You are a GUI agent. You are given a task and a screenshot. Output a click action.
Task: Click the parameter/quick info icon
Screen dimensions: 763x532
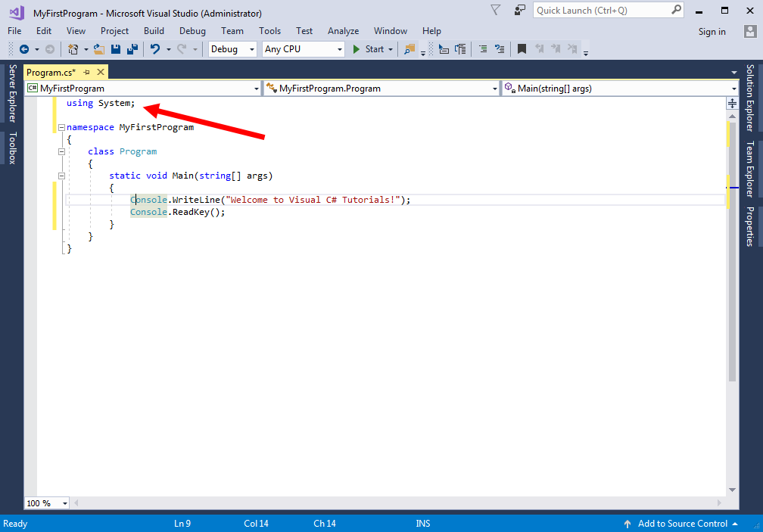pyautogui.click(x=460, y=49)
